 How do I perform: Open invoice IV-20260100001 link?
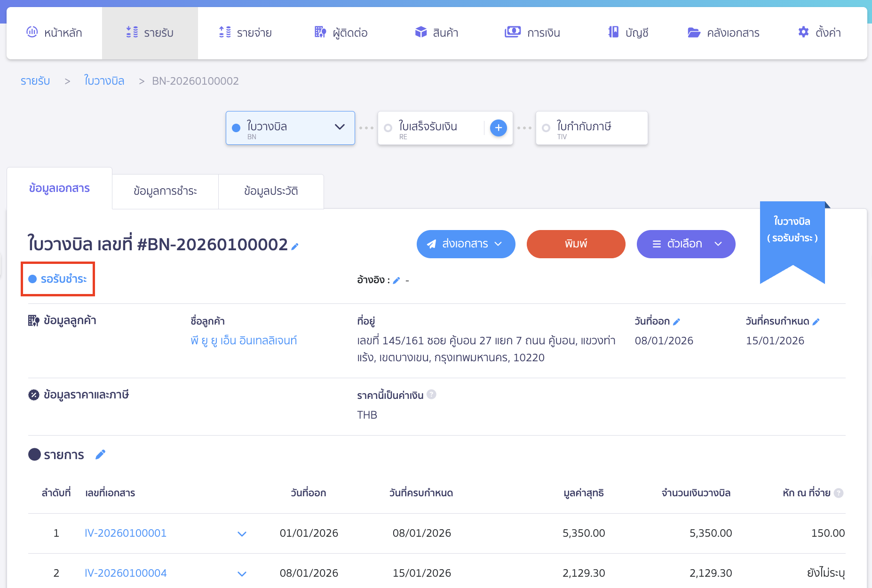click(x=125, y=533)
